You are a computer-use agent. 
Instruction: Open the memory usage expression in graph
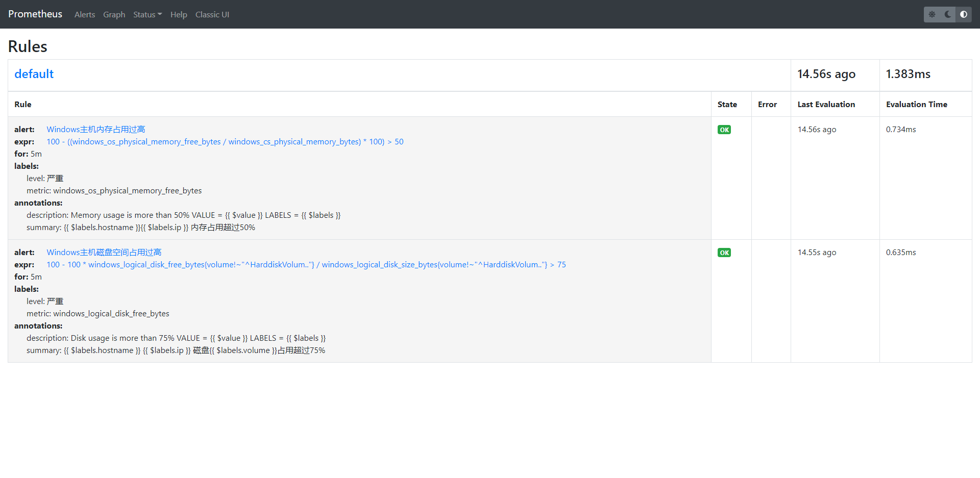click(x=225, y=142)
